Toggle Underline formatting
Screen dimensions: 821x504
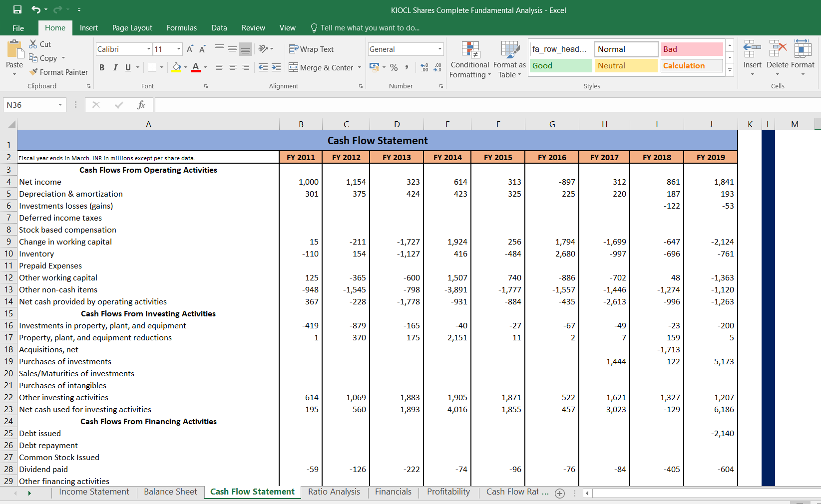pos(128,67)
